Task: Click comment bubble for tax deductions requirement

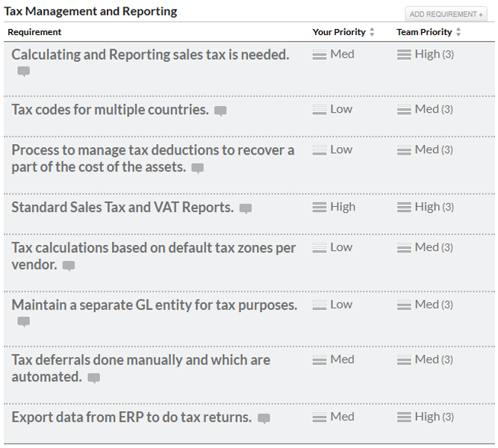Action: [x=197, y=169]
